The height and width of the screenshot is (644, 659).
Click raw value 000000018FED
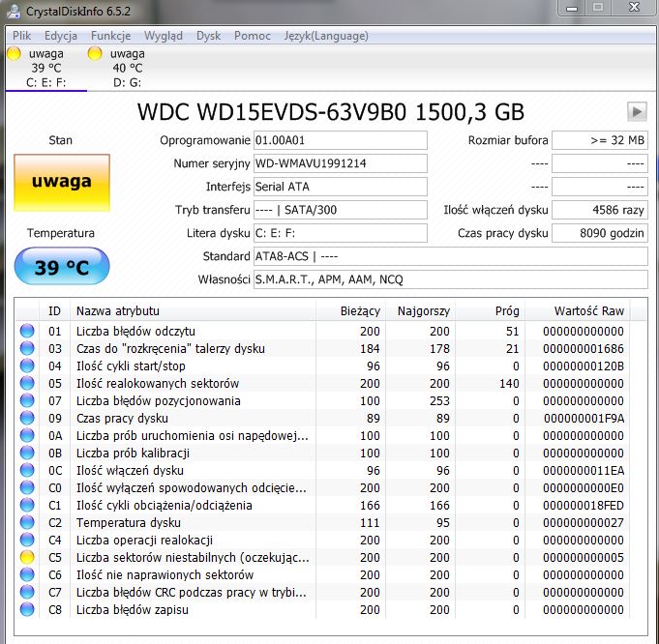coord(584,505)
